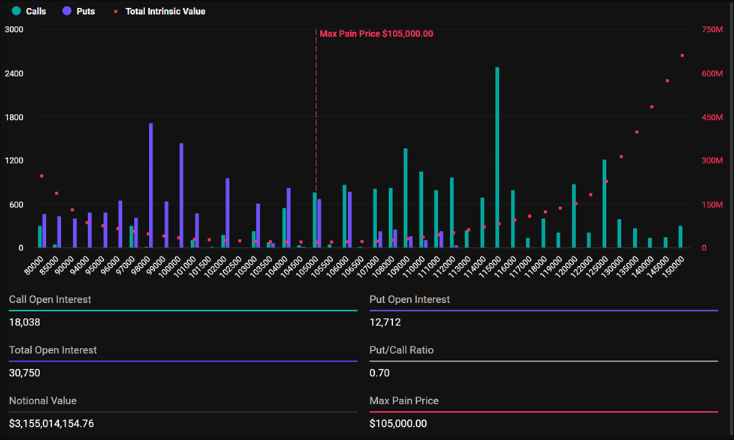Click the topmost red intrinsic value dot at 150000

[x=682, y=56]
